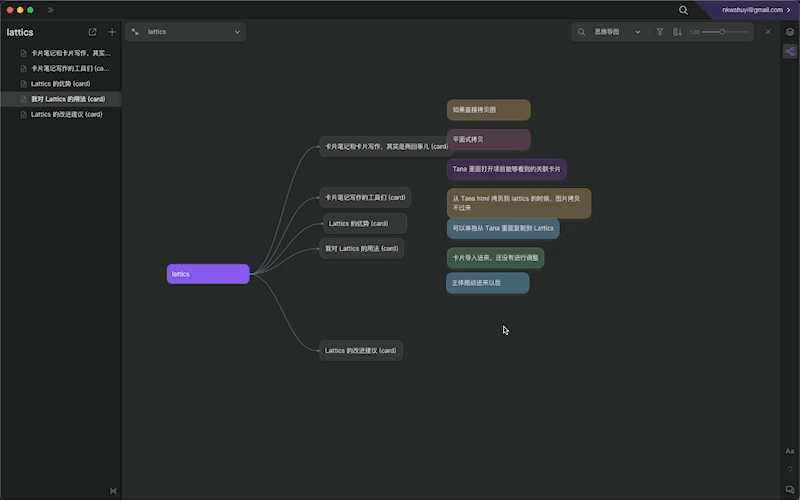Select mind map node Lattics 的改进建议 (card)
Screen dimensions: 800x500
pyautogui.click(x=361, y=351)
